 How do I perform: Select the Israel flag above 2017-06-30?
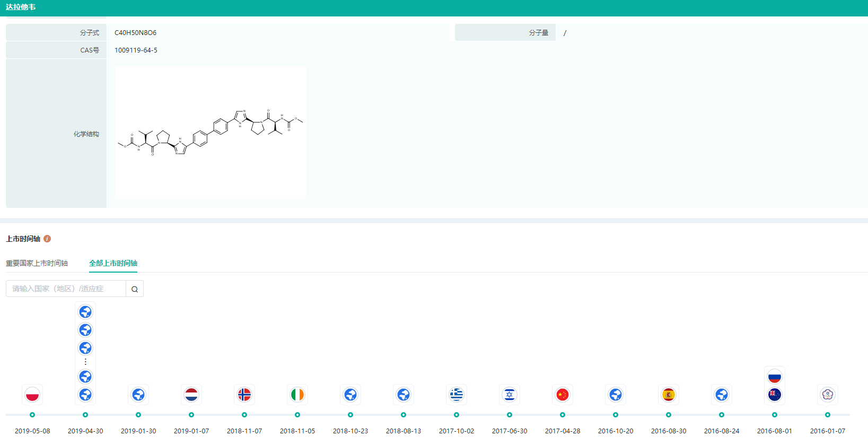(x=510, y=395)
